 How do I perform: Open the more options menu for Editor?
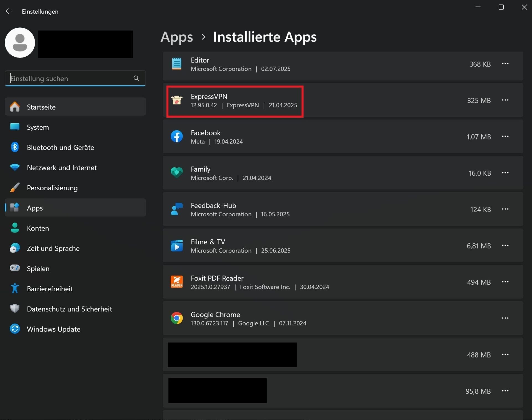coord(505,64)
